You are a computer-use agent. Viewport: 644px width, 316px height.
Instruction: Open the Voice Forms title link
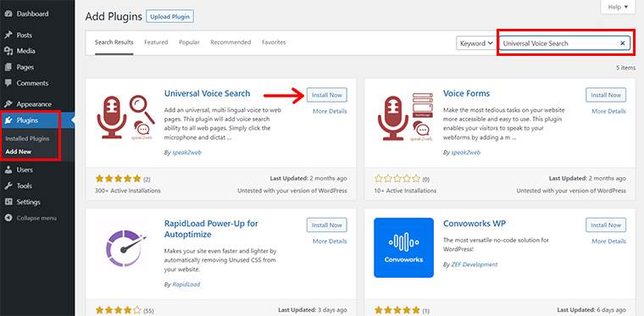(467, 93)
